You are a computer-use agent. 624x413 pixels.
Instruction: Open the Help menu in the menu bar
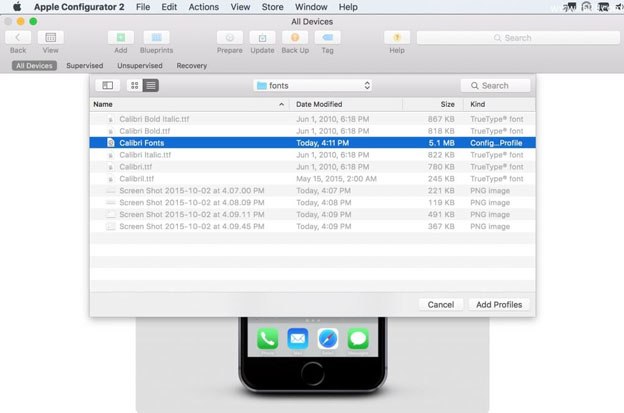tap(348, 7)
